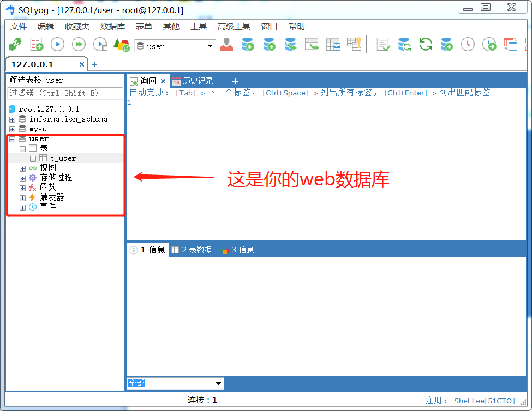Click the 注册: Shel Lee[51CTO] link
The image size is (532, 411).
(x=470, y=401)
